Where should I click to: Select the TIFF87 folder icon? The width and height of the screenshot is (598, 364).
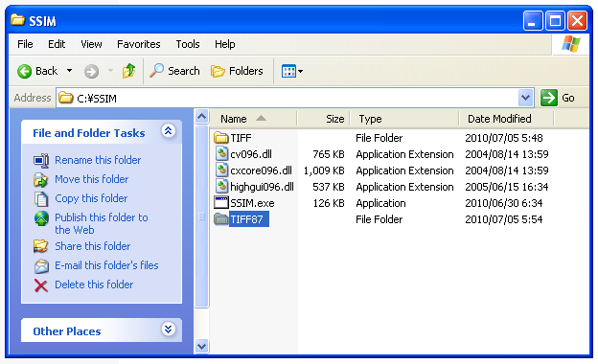pos(220,219)
